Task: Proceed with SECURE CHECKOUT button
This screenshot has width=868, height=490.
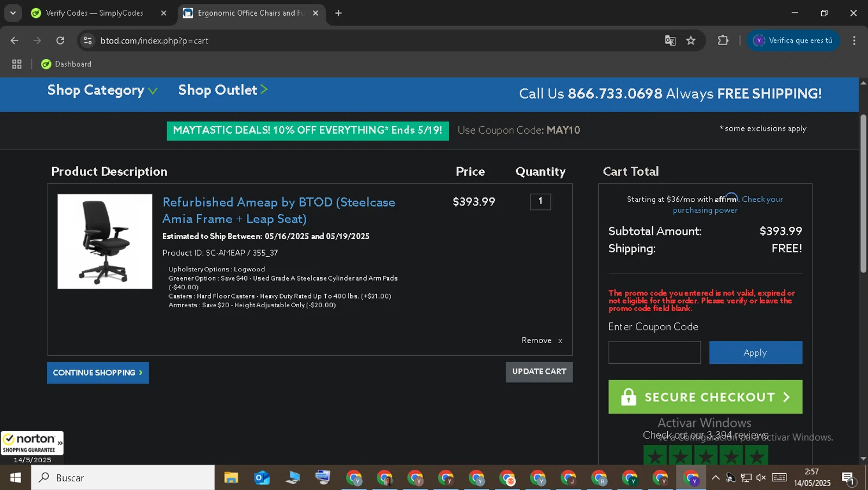Action: [x=705, y=397]
